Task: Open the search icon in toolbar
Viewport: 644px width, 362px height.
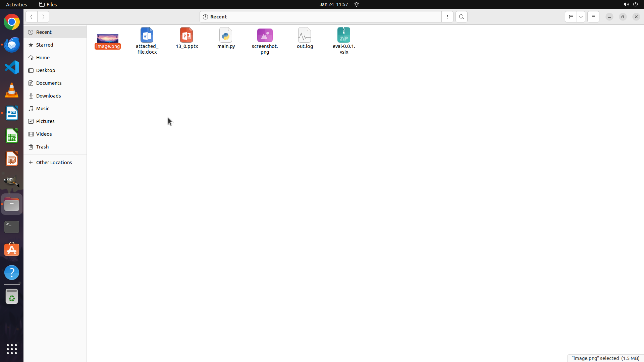Action: point(461,17)
